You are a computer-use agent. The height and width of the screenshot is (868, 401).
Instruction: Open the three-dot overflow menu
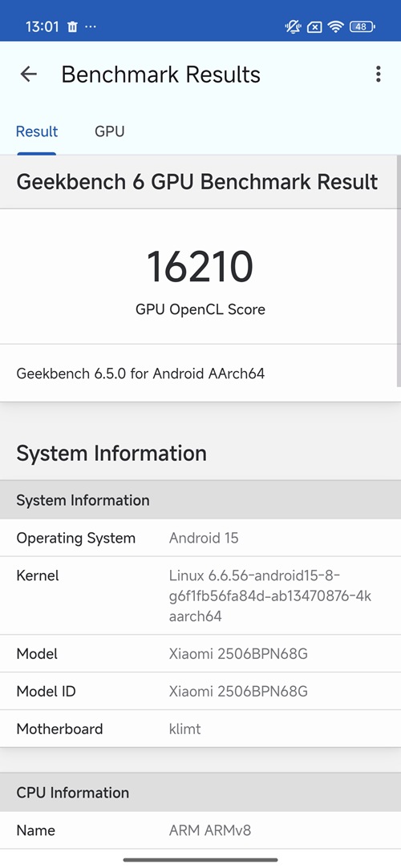(379, 75)
